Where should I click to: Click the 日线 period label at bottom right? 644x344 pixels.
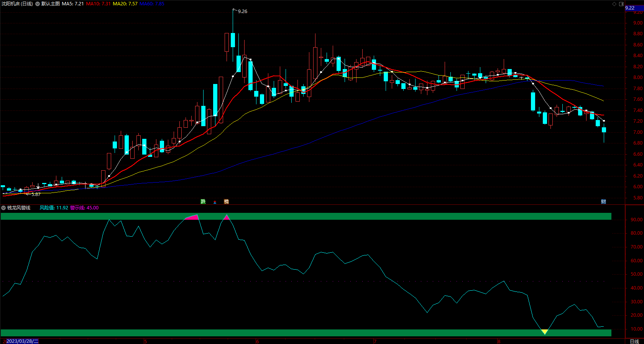click(x=634, y=341)
